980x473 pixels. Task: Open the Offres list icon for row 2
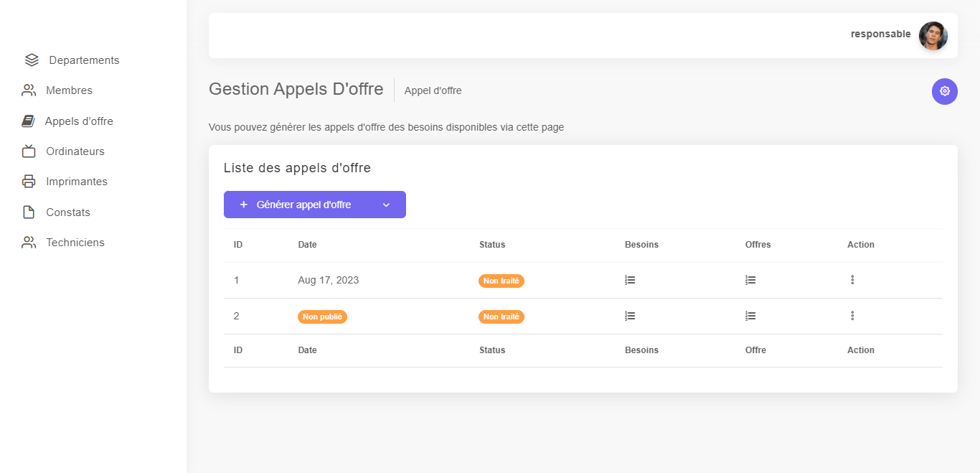750,316
